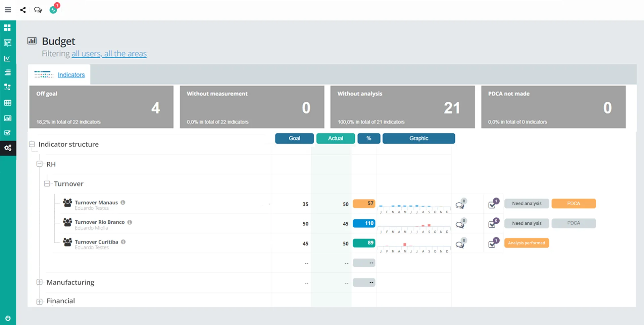Expand the Manufacturing node

pos(40,282)
